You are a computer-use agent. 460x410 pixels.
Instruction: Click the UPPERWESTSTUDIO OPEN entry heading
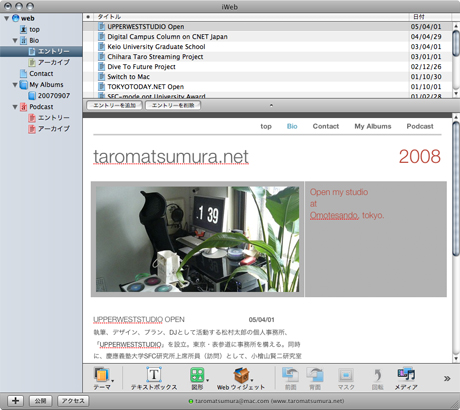[139, 319]
